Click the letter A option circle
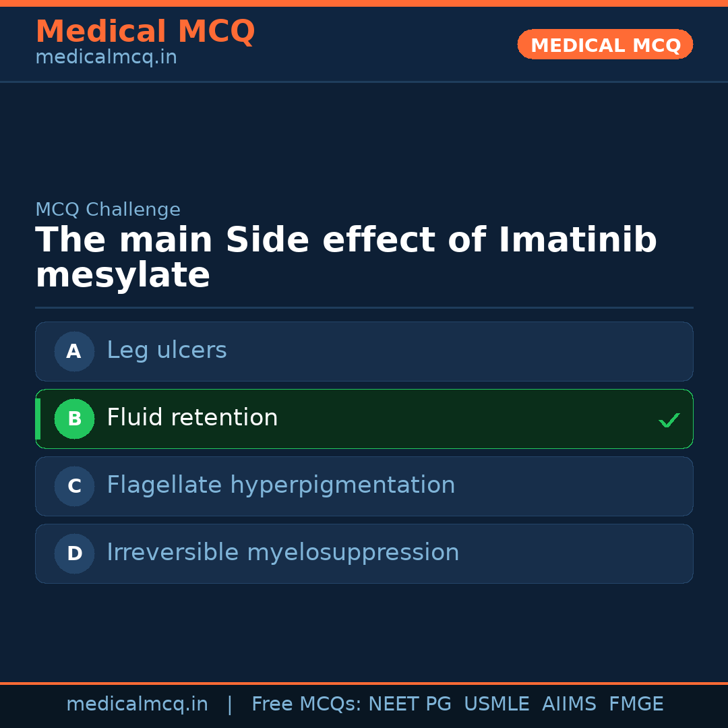 point(74,351)
